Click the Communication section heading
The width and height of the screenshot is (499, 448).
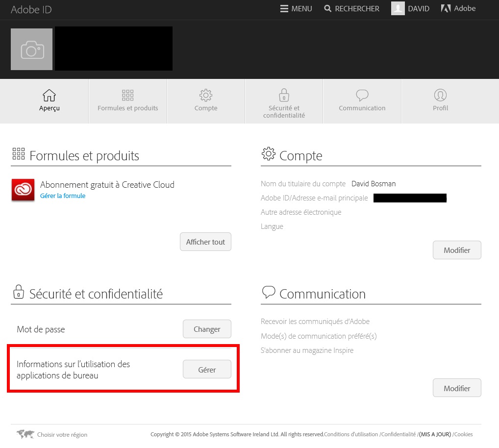pos(323,294)
